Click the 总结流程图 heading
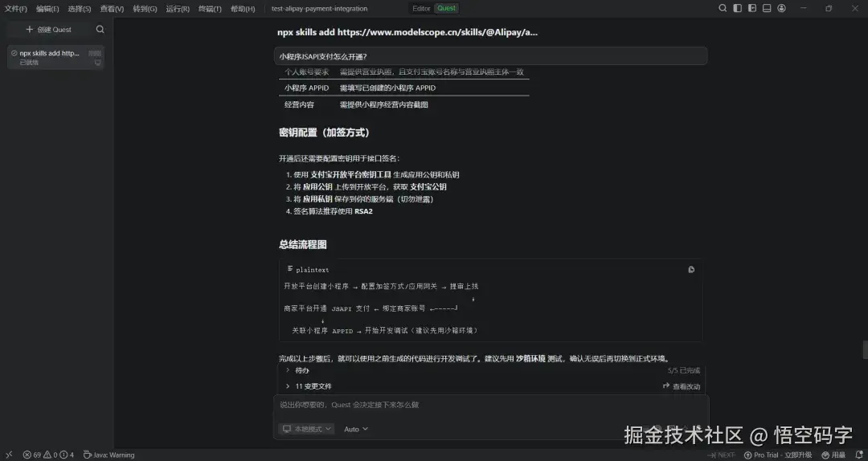 [303, 245]
